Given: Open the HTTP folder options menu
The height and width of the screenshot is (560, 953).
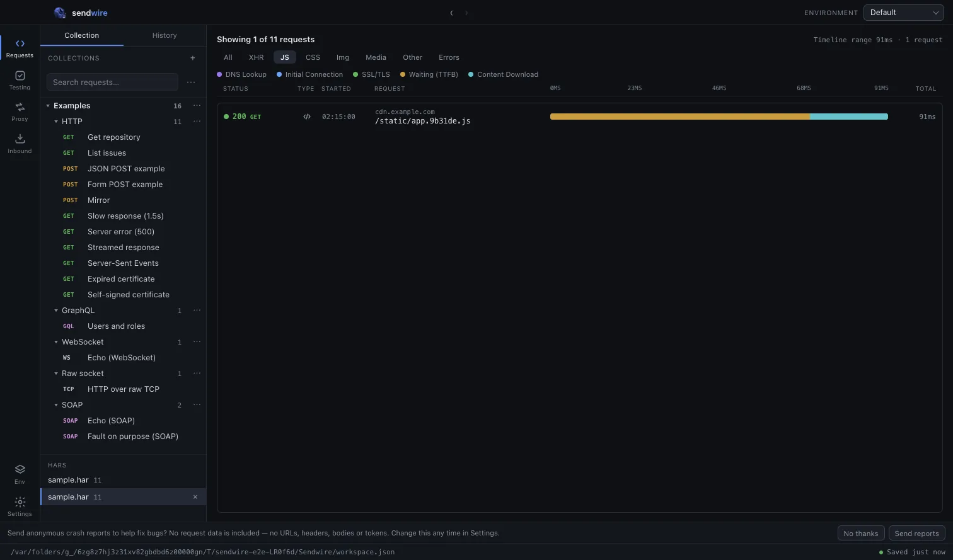Looking at the screenshot, I should coord(197,121).
